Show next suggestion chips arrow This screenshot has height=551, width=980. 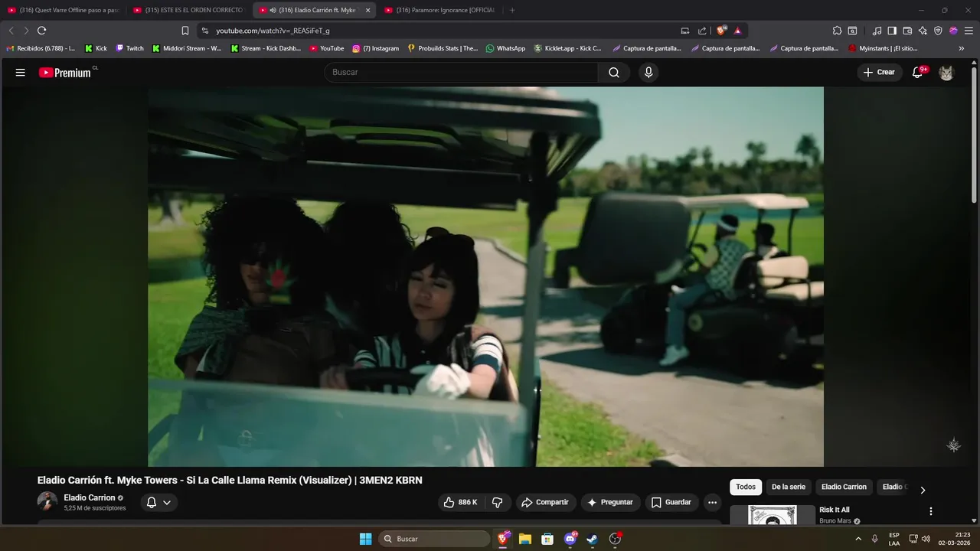923,490
